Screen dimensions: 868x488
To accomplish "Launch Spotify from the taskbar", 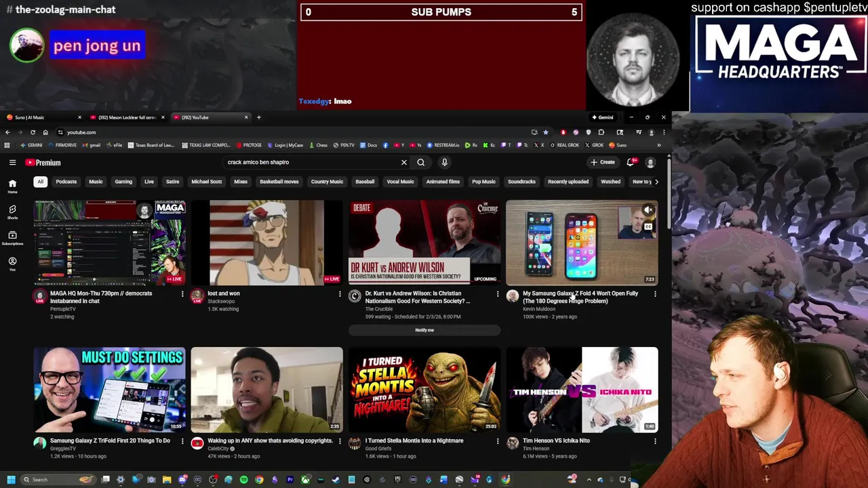I will 244,480.
